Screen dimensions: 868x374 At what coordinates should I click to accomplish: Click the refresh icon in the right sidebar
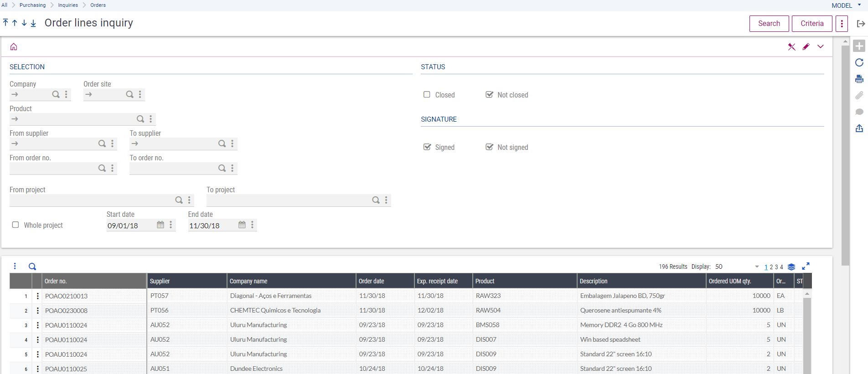(859, 63)
